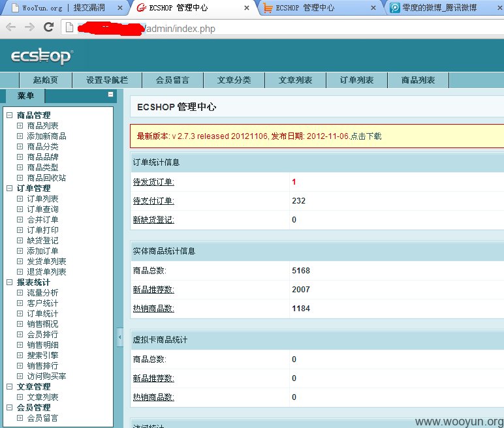Open 商品类型 in the sidebar
Viewport: 504px width, 428px height.
tap(42, 168)
